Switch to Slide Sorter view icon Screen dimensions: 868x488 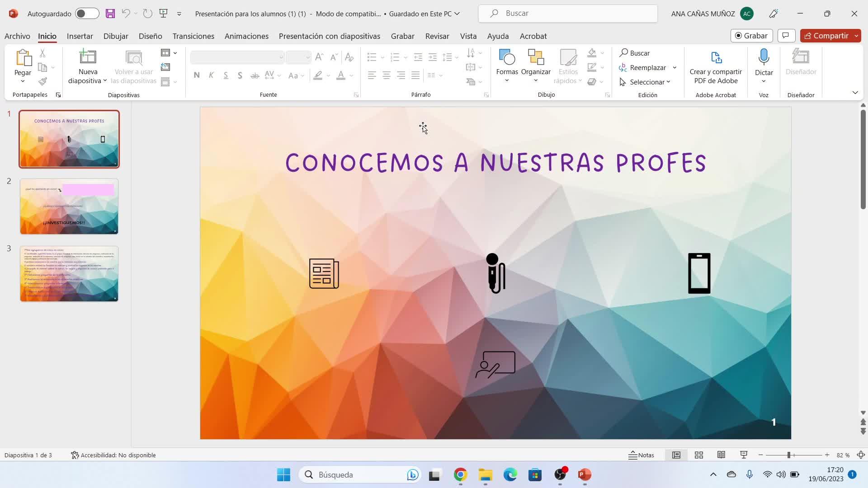coord(698,455)
